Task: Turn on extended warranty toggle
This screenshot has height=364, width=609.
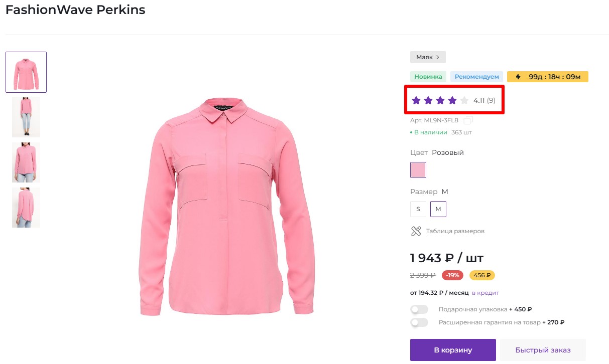Action: 419,322
